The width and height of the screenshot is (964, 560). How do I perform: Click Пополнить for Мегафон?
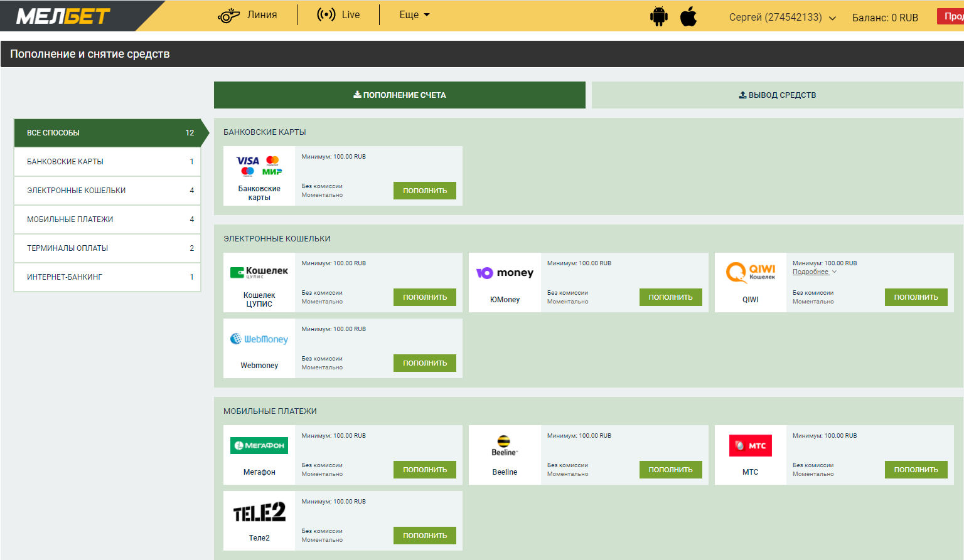coord(425,470)
